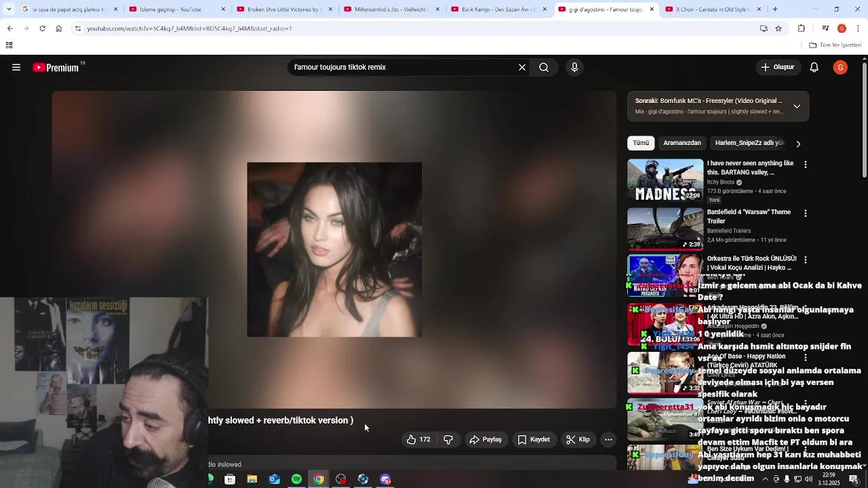Open options for Battlefield 4 Warsaw video
The image size is (868, 488).
click(806, 213)
